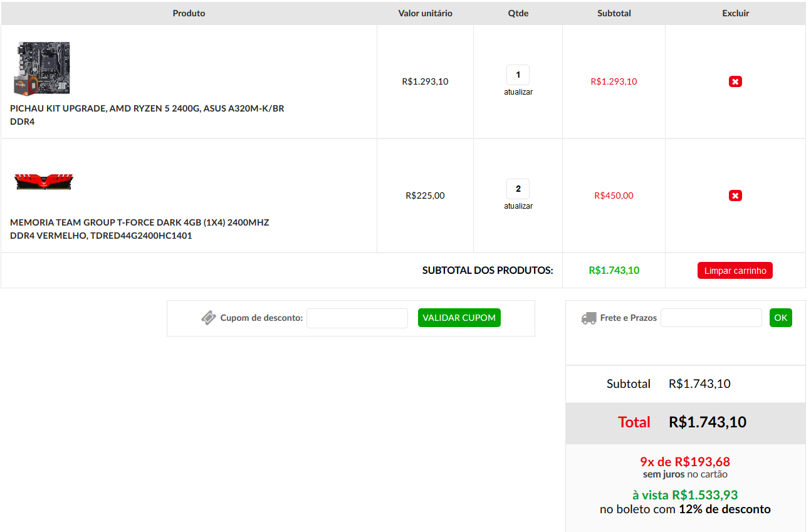Open PICHAU KIT UPGRADE product title
This screenshot has height=532, width=811.
(147, 115)
